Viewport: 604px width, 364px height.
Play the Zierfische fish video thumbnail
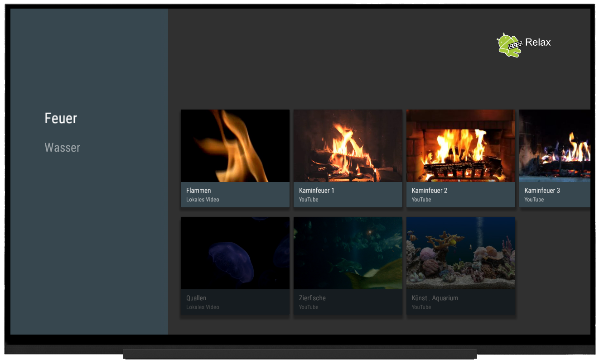coord(348,253)
